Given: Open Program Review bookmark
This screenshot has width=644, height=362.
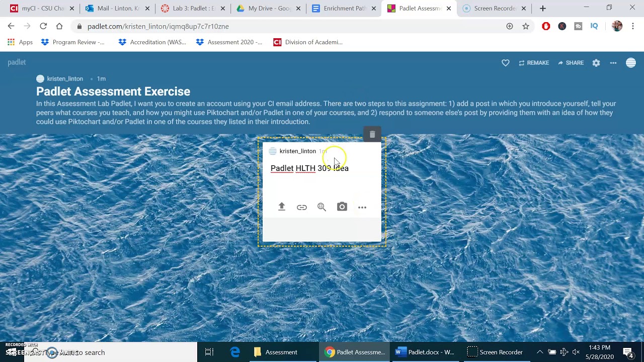Looking at the screenshot, I should pyautogui.click(x=73, y=42).
